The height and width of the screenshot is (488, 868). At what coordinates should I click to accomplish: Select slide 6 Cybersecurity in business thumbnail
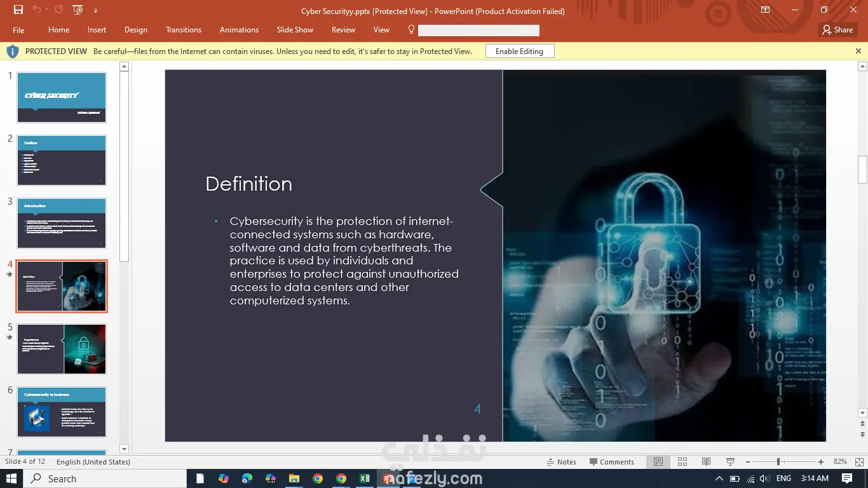point(62,412)
